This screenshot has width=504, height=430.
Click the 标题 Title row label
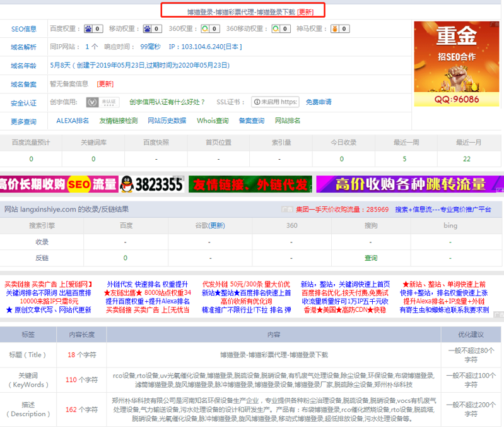point(28,355)
